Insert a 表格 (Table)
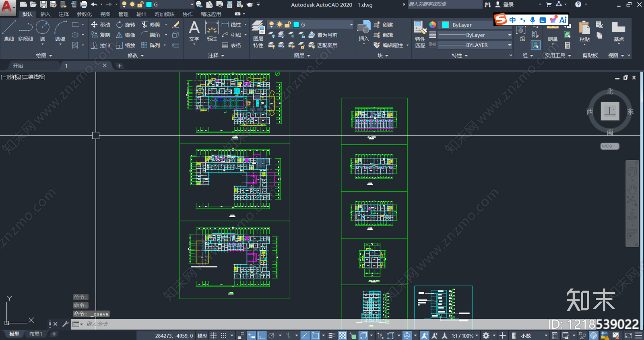 click(231, 45)
